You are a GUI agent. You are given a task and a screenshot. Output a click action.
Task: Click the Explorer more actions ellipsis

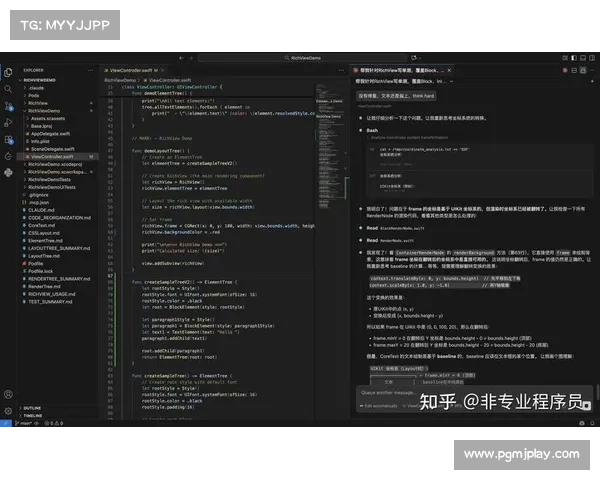(92, 70)
